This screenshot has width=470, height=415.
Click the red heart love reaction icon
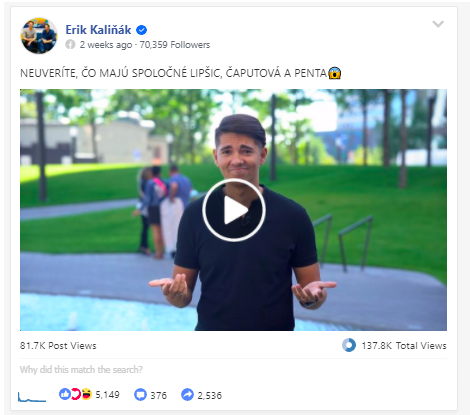point(76,394)
